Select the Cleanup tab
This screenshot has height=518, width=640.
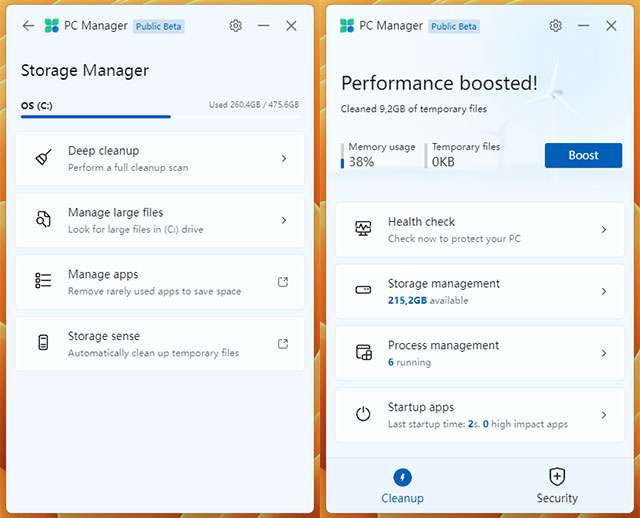(x=402, y=486)
